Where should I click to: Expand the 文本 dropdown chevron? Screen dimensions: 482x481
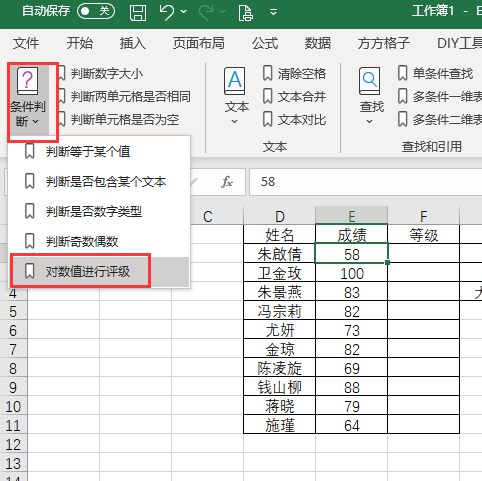tap(235, 122)
